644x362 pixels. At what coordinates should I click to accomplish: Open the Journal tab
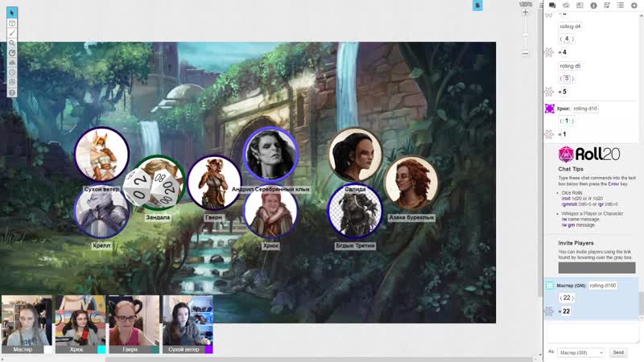click(x=580, y=6)
